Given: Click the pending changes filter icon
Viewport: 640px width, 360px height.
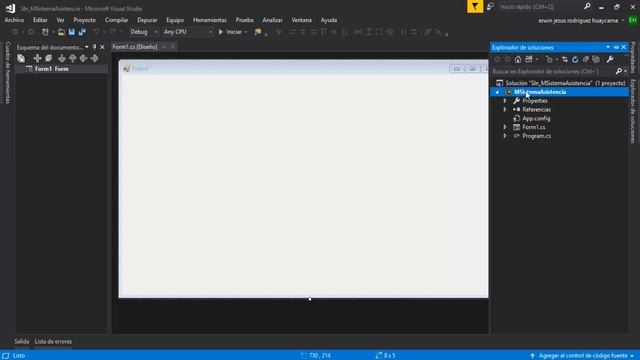Looking at the screenshot, I should (x=549, y=60).
